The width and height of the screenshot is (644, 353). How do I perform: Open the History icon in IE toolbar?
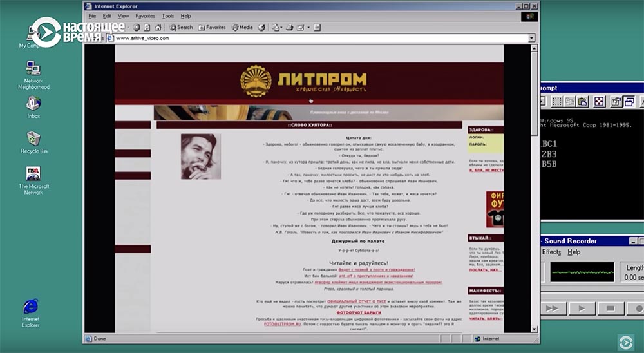261,28
